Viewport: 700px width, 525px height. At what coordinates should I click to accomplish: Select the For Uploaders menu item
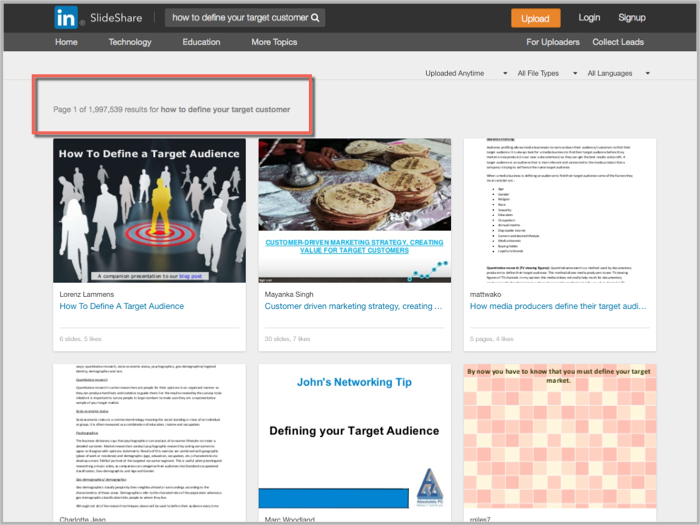tap(553, 42)
